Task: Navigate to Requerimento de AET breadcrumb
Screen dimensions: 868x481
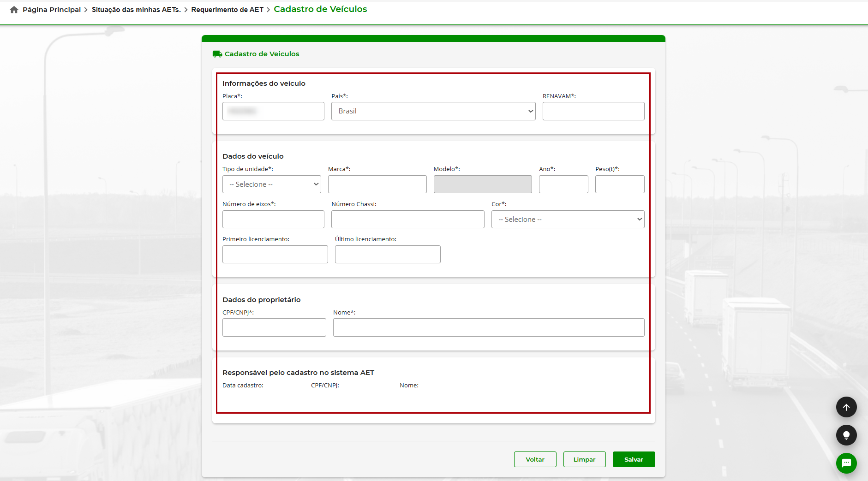Action: coord(227,10)
